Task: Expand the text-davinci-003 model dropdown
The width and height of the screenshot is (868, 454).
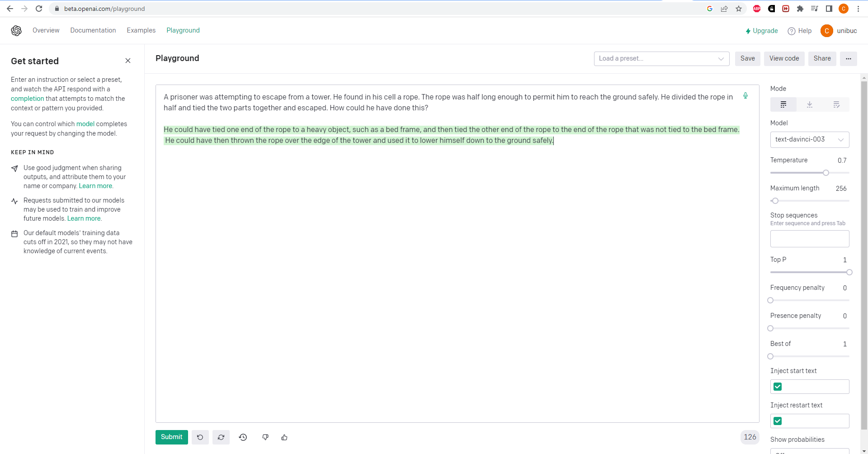Action: coord(809,140)
